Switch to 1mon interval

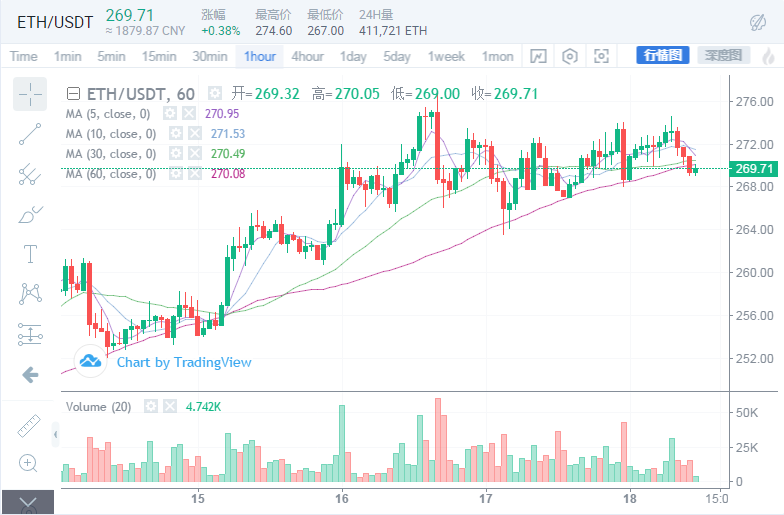(498, 56)
